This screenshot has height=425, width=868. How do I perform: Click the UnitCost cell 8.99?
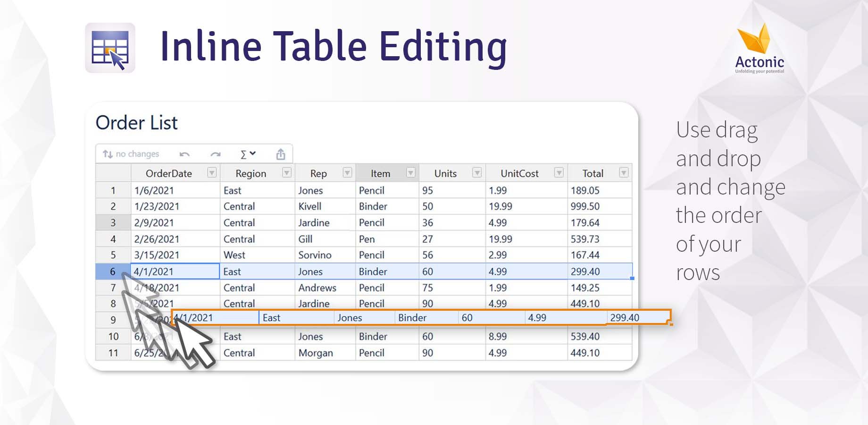coord(526,336)
